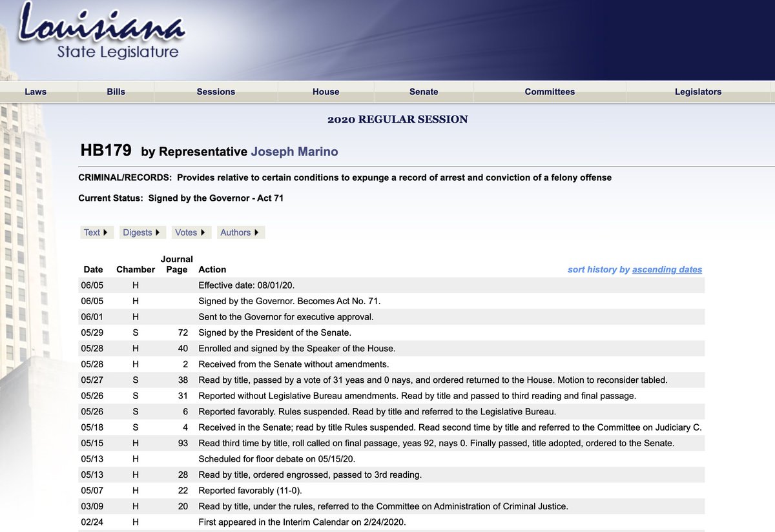The width and height of the screenshot is (775, 532).
Task: Click 'Signed by the President of the Senate.'
Action: (274, 332)
